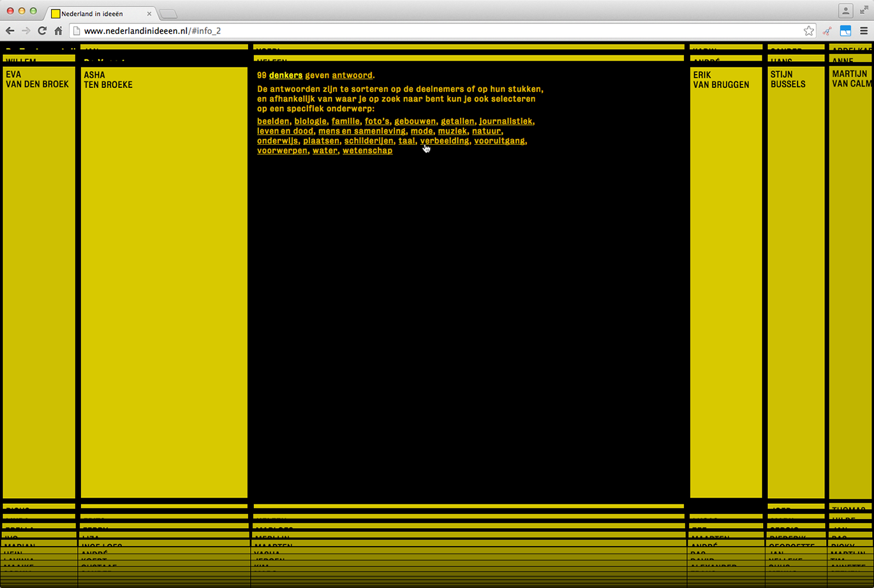Click the blue window extension icon
This screenshot has height=588, width=874.
[845, 31]
